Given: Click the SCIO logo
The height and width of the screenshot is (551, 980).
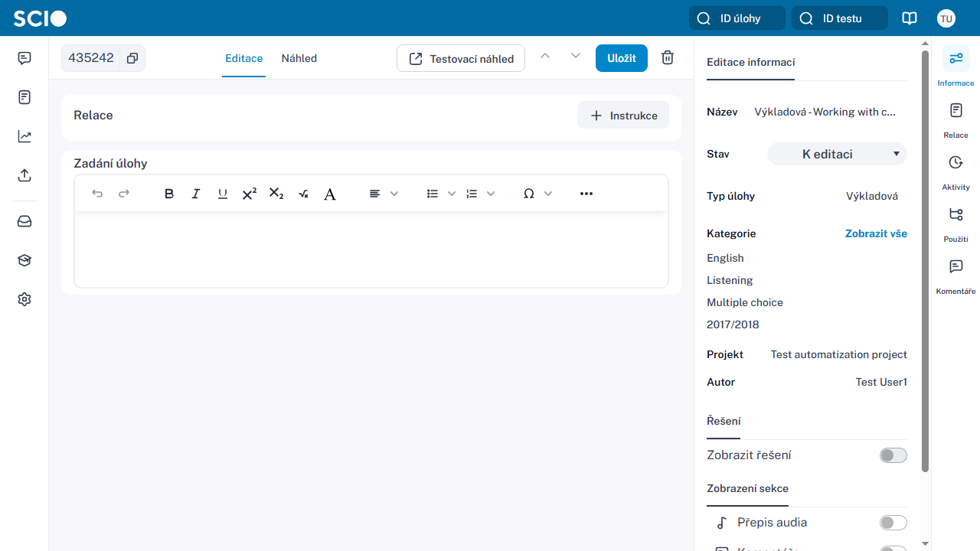Looking at the screenshot, I should coord(40,18).
